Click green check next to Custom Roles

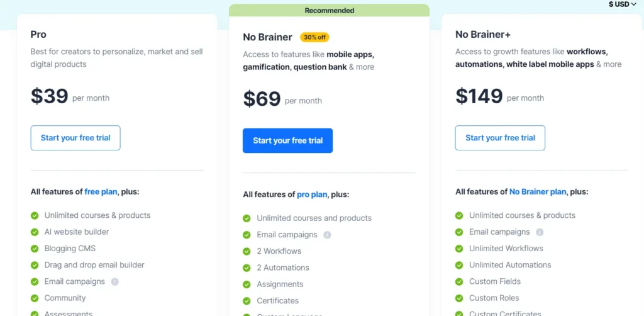click(x=459, y=298)
